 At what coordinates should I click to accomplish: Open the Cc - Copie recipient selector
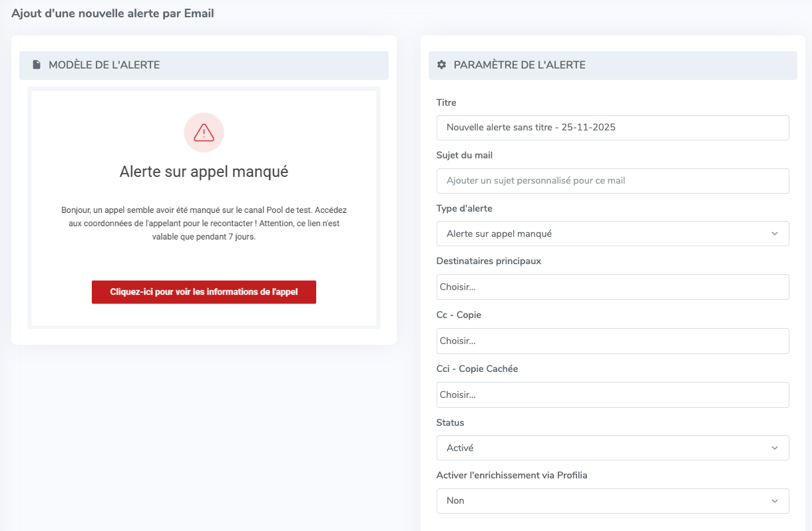[612, 341]
